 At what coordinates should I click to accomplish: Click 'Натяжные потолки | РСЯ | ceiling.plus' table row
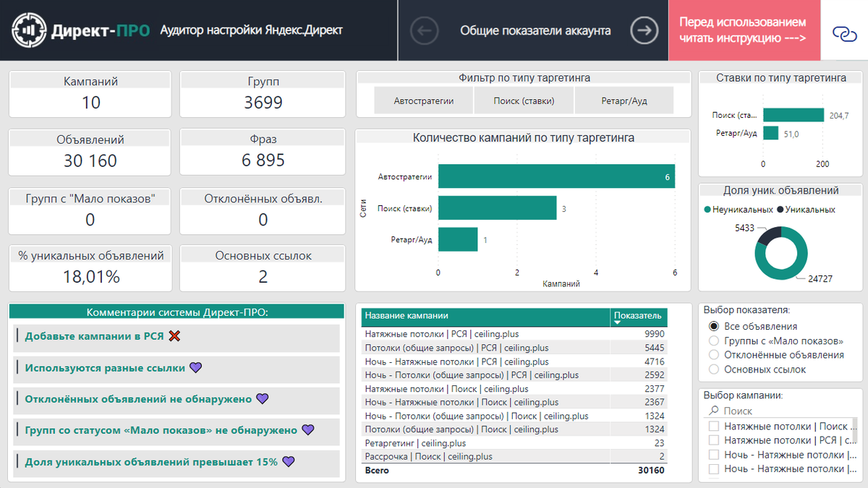514,334
